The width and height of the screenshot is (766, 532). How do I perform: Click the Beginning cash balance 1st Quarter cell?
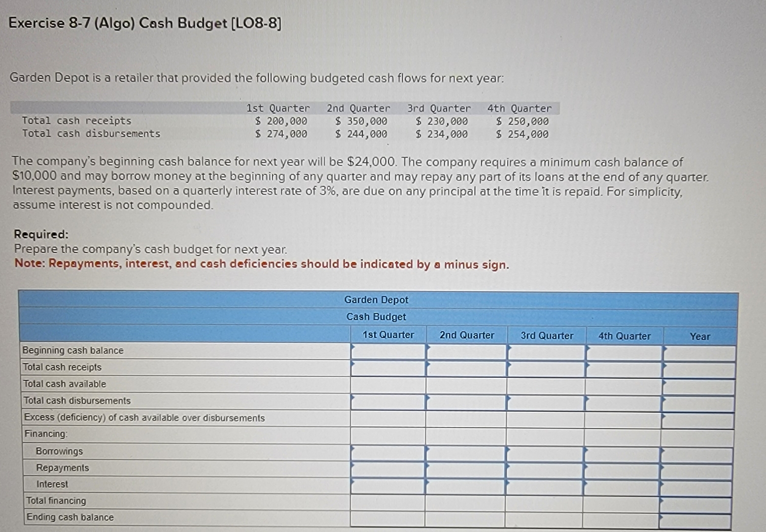click(387, 351)
